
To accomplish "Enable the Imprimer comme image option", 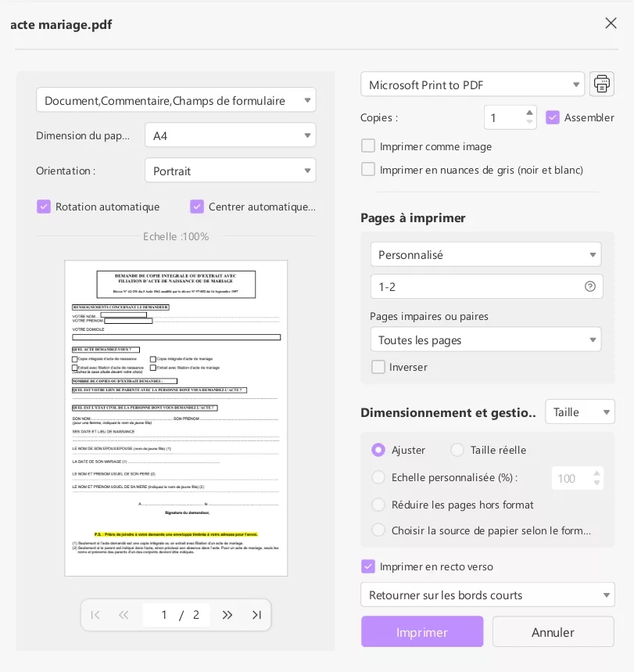I will click(x=368, y=146).
